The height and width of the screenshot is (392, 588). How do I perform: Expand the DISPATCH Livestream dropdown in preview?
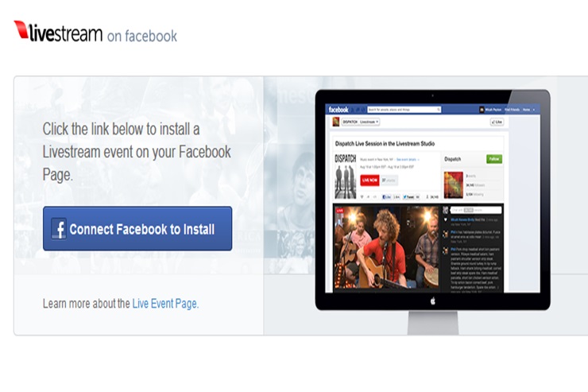[362, 122]
